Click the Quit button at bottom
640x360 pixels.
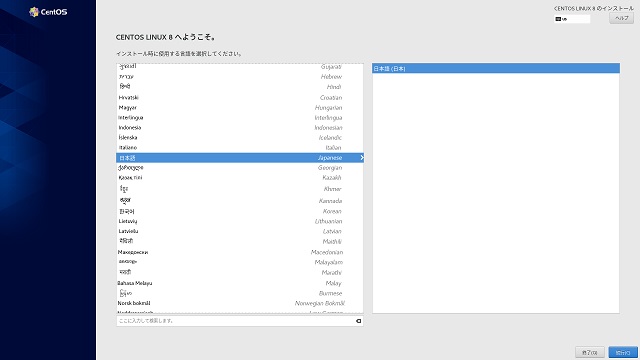pyautogui.click(x=590, y=352)
